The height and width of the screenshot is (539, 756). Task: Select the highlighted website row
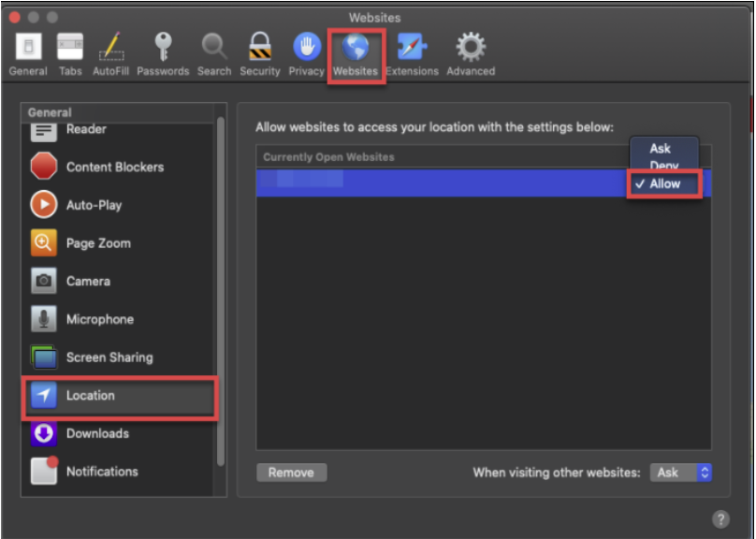click(484, 182)
